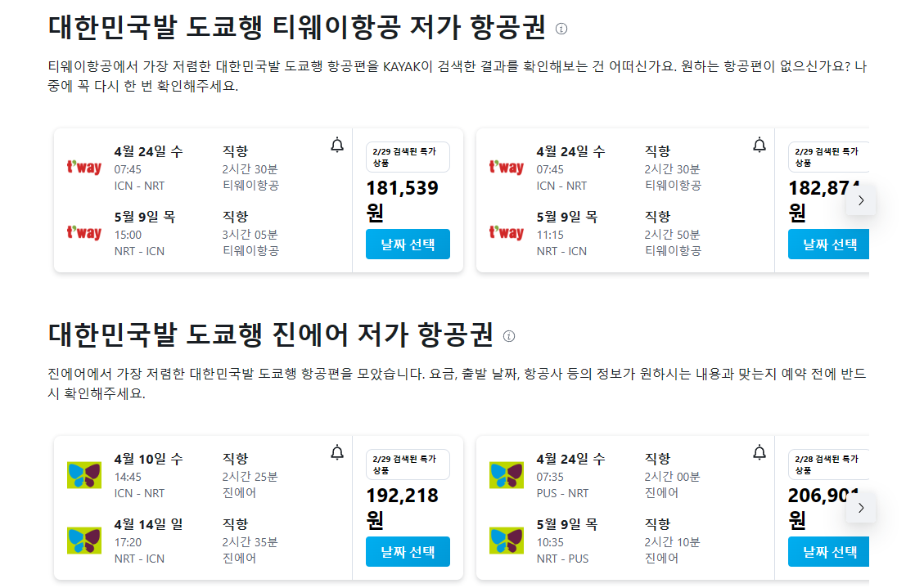Click 날짜 선택 on the 206,901원 PUS flight
Screen dimensions: 915x588
828,551
